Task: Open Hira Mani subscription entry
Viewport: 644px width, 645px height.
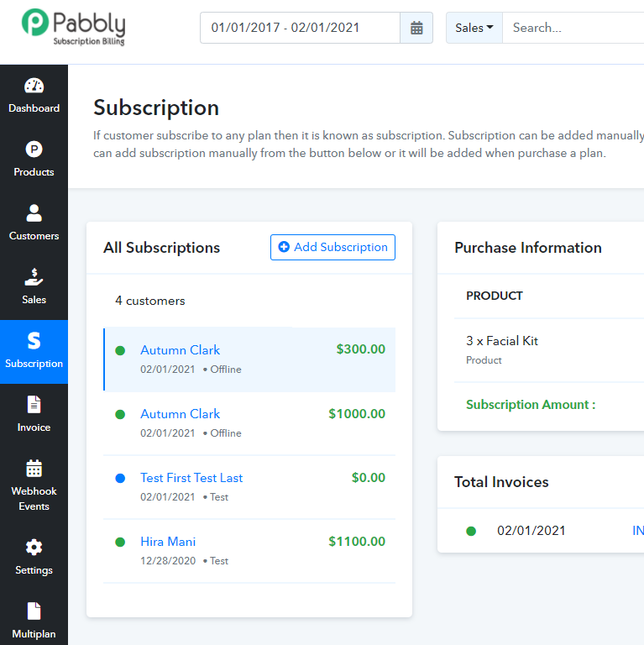Action: (168, 542)
